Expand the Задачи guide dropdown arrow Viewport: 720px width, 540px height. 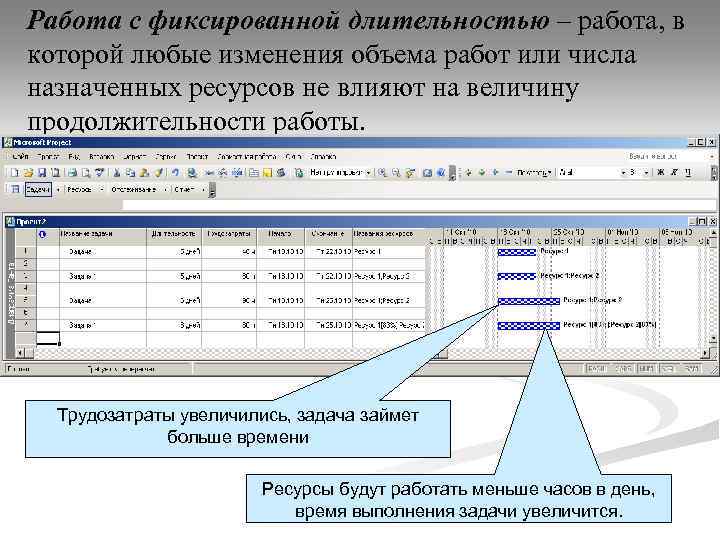(x=58, y=189)
